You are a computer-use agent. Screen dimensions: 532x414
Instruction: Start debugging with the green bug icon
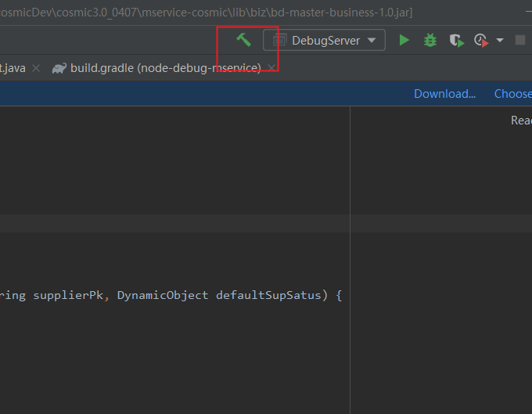point(430,40)
